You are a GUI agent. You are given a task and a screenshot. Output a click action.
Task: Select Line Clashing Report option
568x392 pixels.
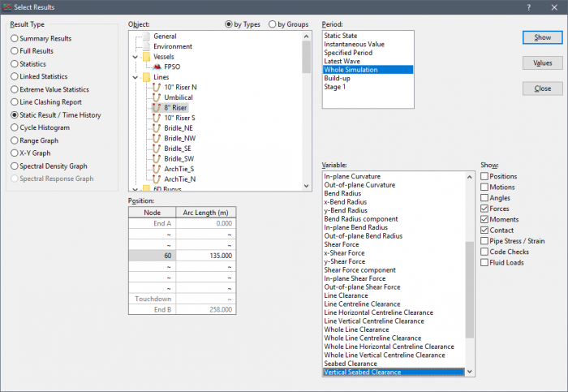(46, 102)
